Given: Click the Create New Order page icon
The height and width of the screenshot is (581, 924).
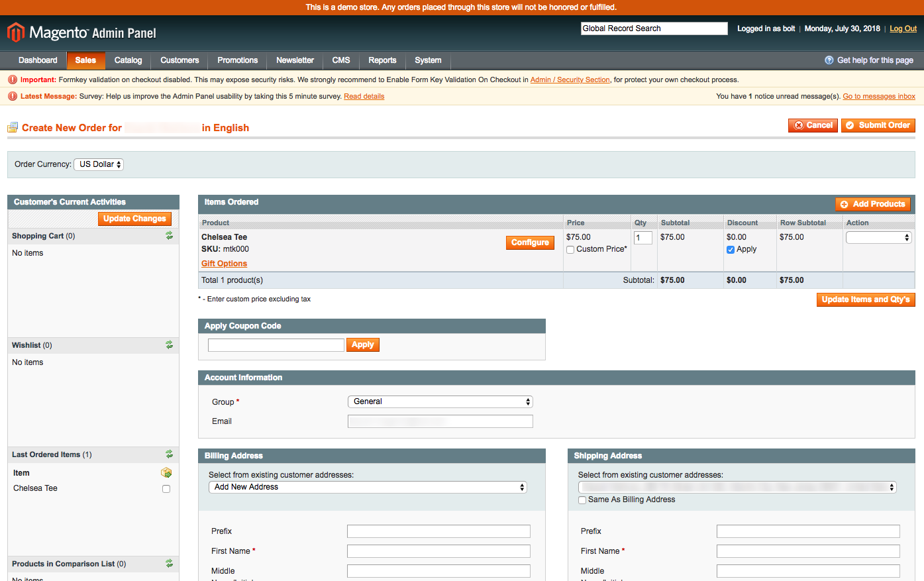Looking at the screenshot, I should tap(13, 127).
